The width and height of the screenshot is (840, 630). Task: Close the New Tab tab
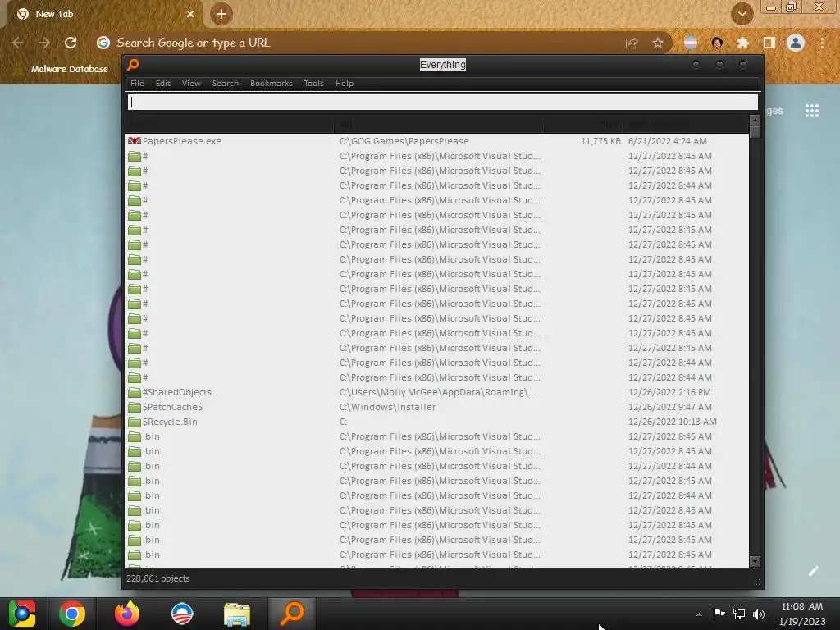(x=190, y=15)
